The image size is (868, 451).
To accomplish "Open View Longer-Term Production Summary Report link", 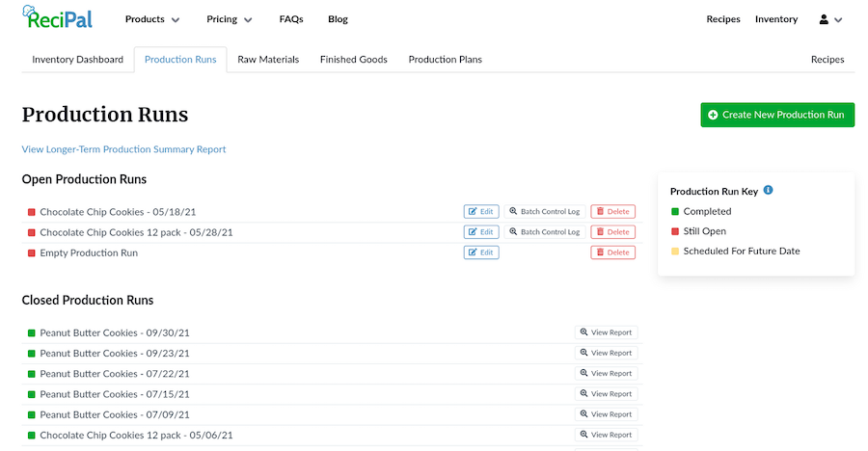I will tap(123, 149).
